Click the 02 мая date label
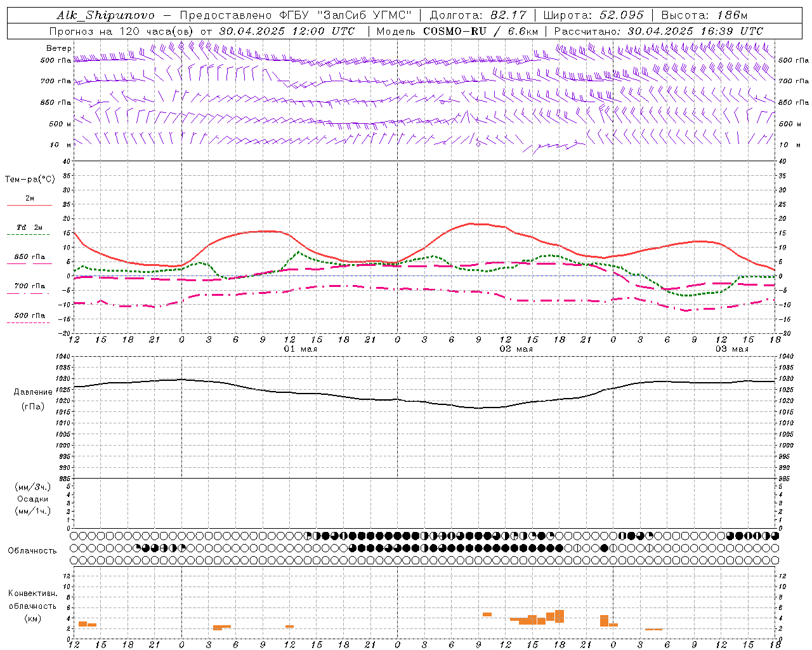This screenshot has height=650, width=812. [516, 349]
